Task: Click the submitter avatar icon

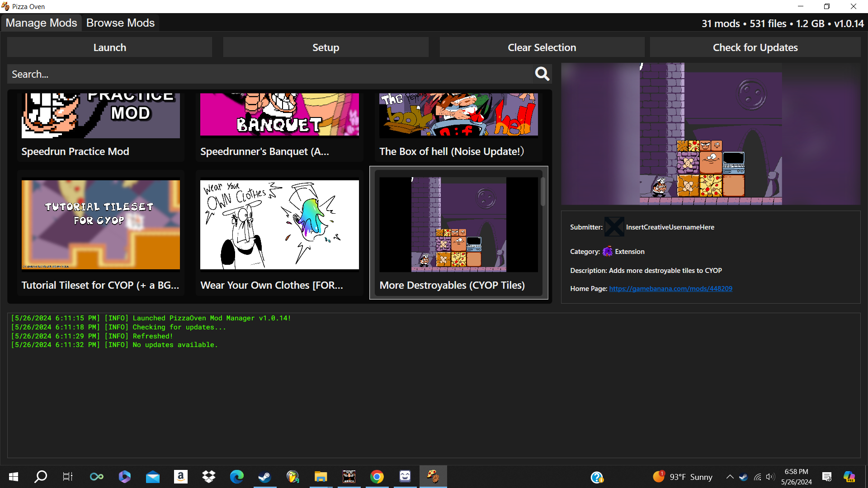Action: tap(614, 227)
